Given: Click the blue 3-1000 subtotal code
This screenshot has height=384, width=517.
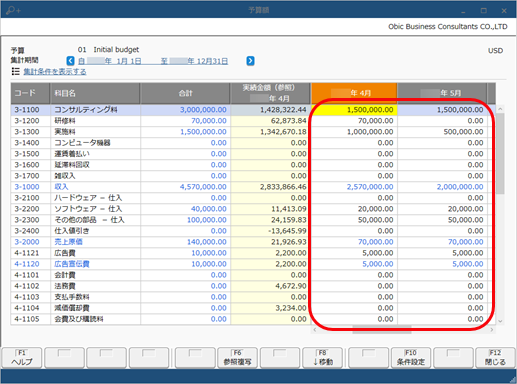Looking at the screenshot, I should pyautogui.click(x=27, y=187).
